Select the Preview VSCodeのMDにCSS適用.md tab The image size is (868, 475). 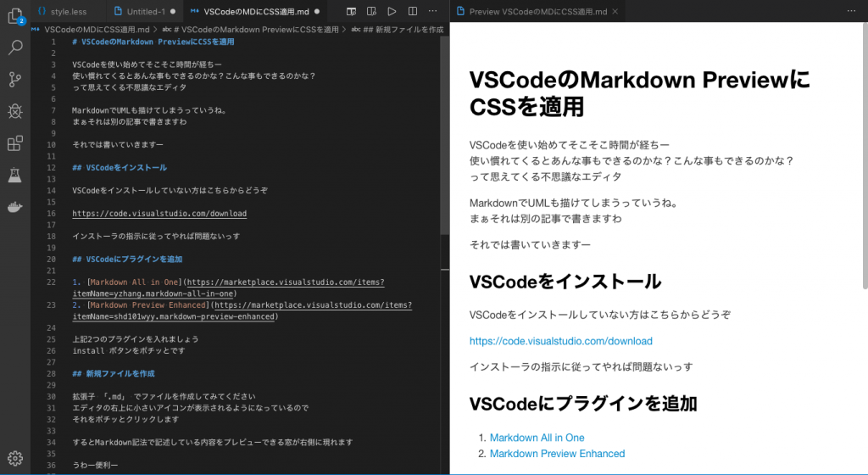[537, 12]
